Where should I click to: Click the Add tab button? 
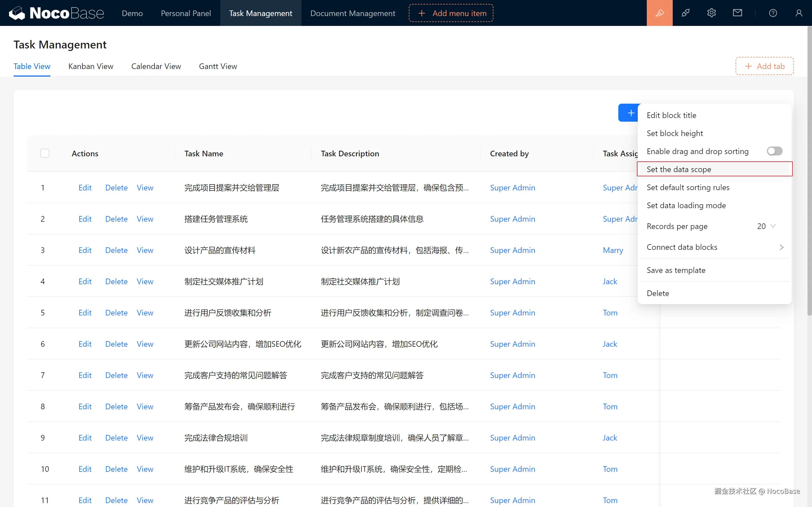[x=764, y=66]
